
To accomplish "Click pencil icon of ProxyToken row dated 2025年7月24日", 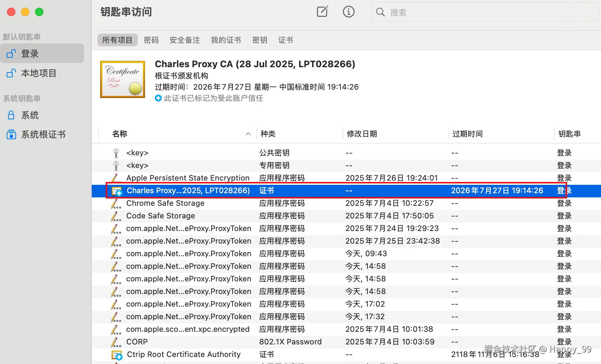I will point(116,229).
